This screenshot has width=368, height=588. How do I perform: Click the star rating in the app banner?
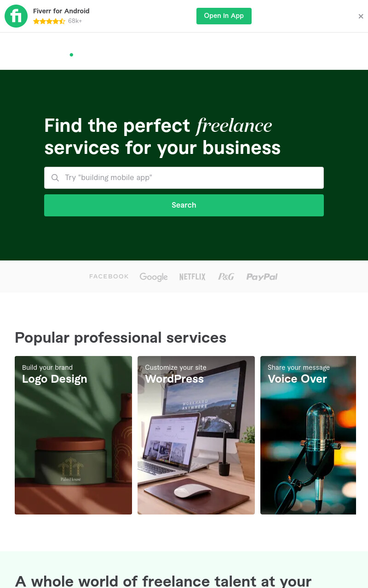tap(49, 21)
